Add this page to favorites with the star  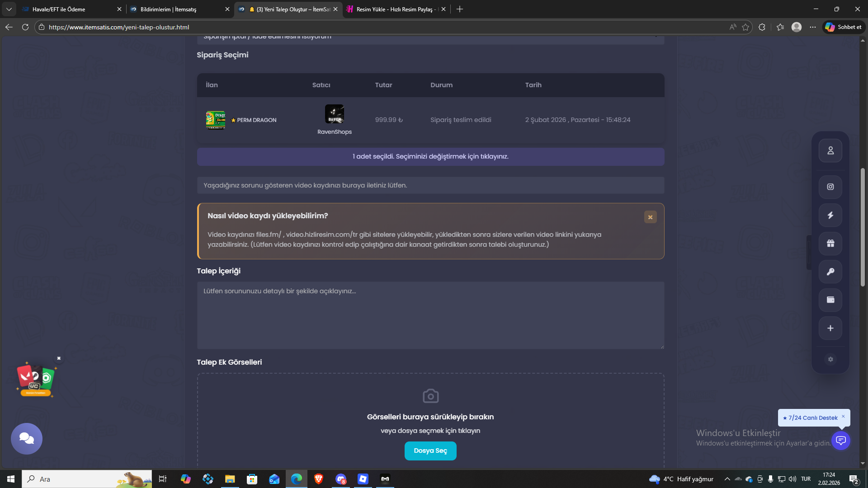point(745,27)
